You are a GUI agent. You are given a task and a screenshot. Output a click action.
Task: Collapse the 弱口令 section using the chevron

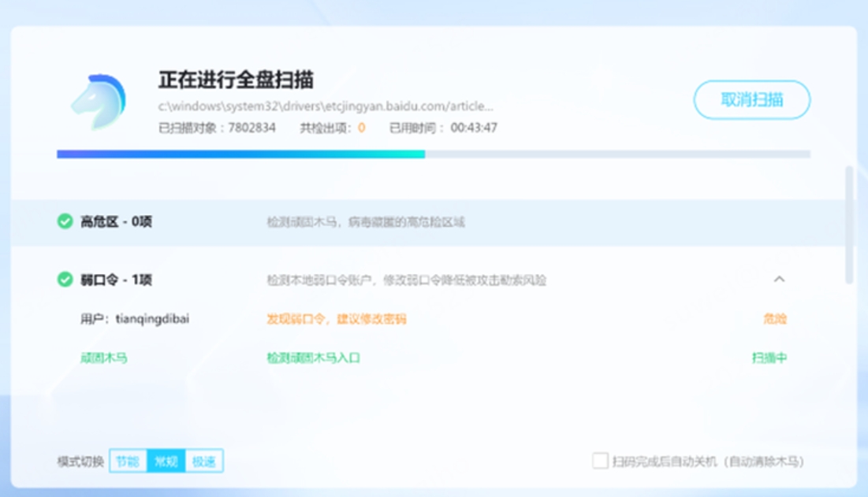click(x=779, y=280)
